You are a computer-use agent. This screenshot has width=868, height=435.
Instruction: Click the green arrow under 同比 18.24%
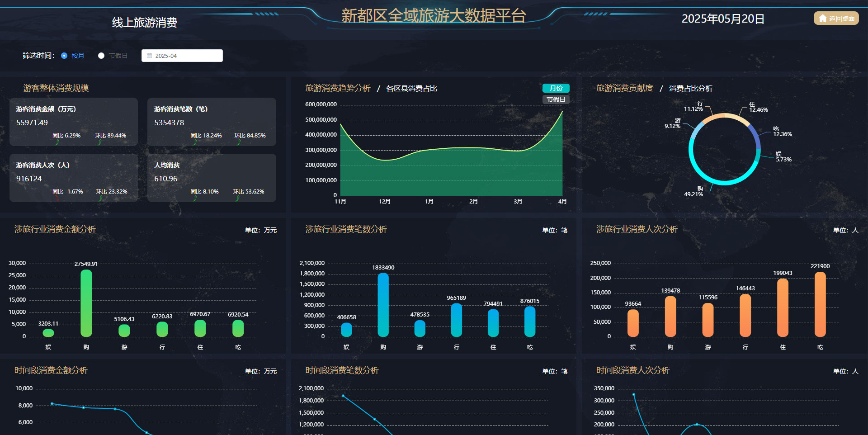pyautogui.click(x=195, y=142)
